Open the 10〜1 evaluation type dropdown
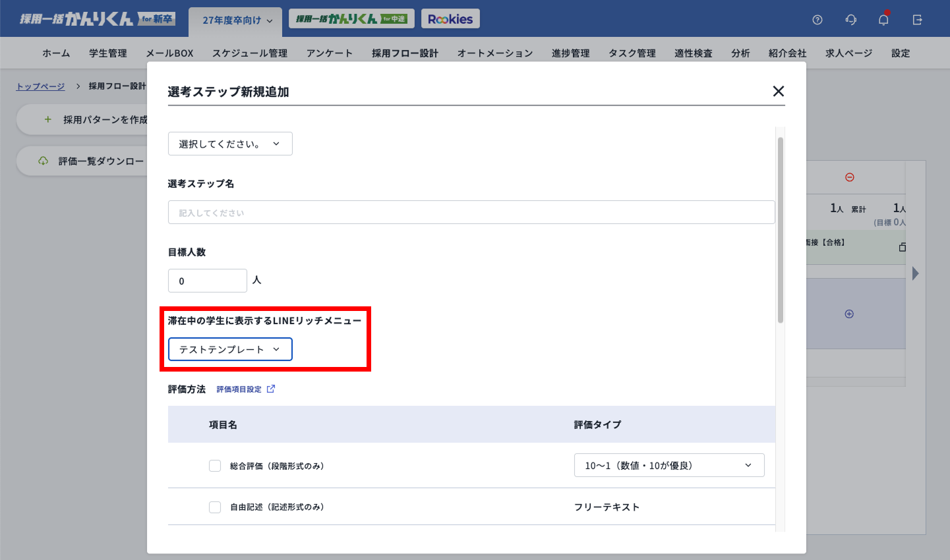This screenshot has width=950, height=560. [x=669, y=465]
